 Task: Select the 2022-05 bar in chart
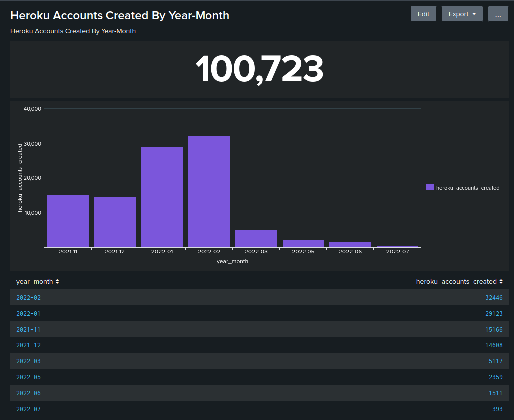point(303,243)
